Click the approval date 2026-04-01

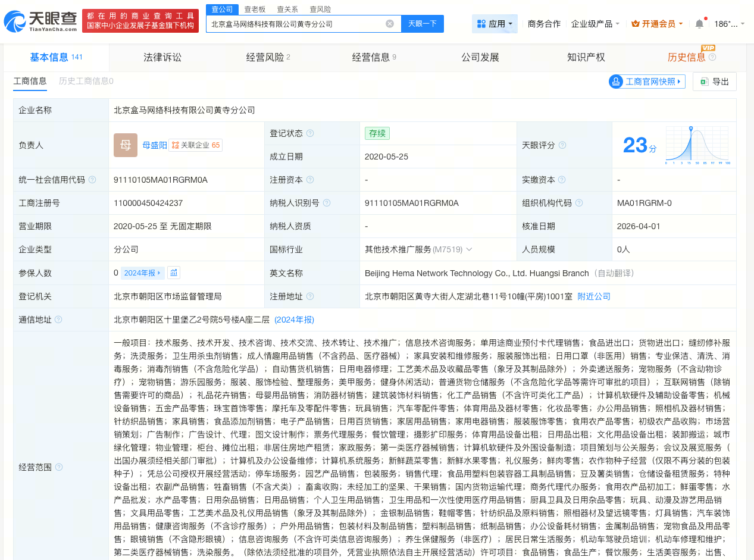click(x=639, y=226)
